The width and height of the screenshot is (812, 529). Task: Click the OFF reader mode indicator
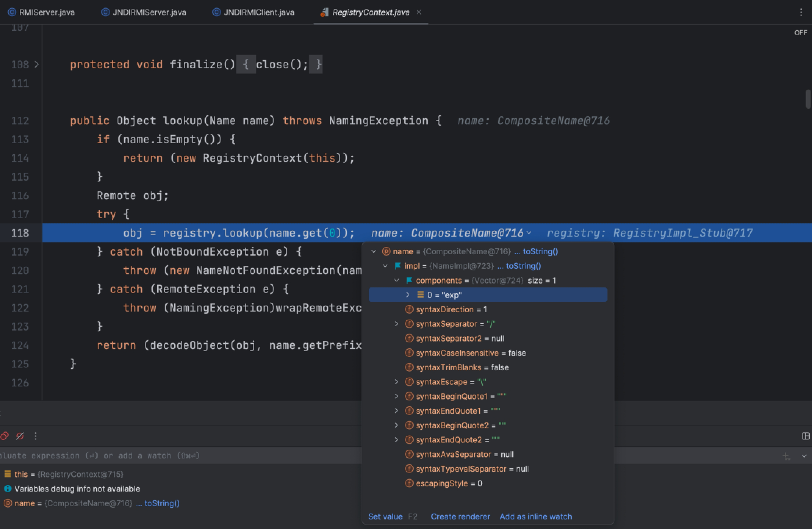(x=801, y=33)
